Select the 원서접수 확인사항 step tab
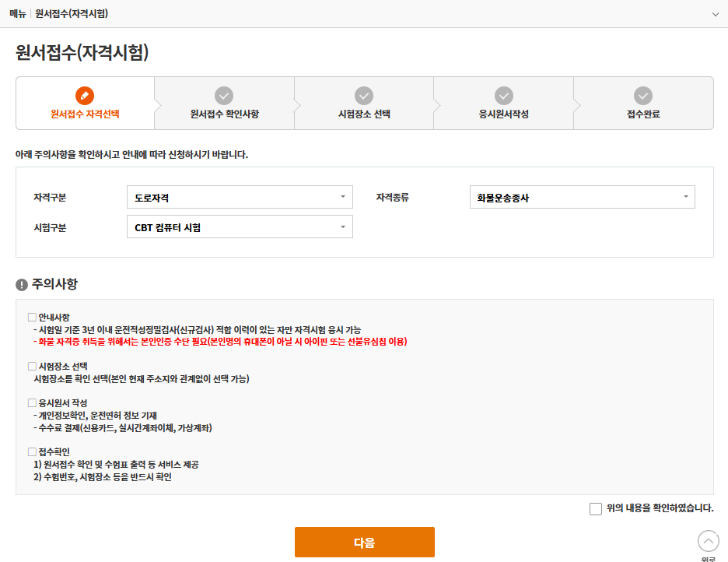728x562 pixels. 224,103
